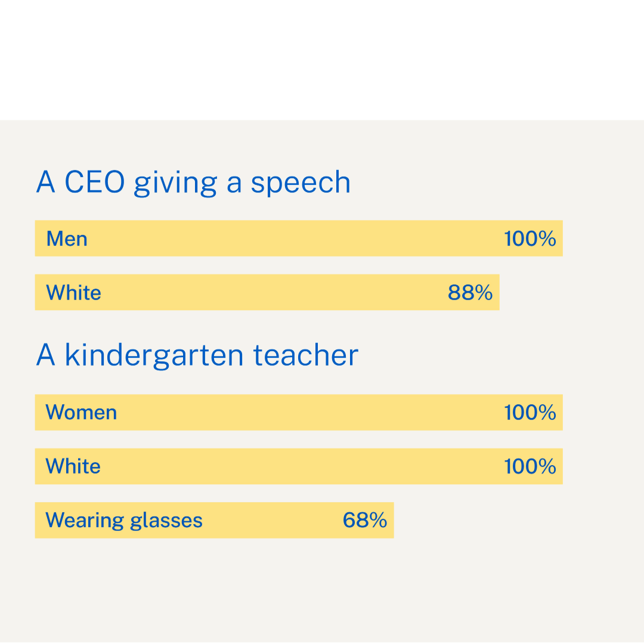644x644 pixels.
Task: Select the 100% value on the Women bar
Action: (x=530, y=413)
